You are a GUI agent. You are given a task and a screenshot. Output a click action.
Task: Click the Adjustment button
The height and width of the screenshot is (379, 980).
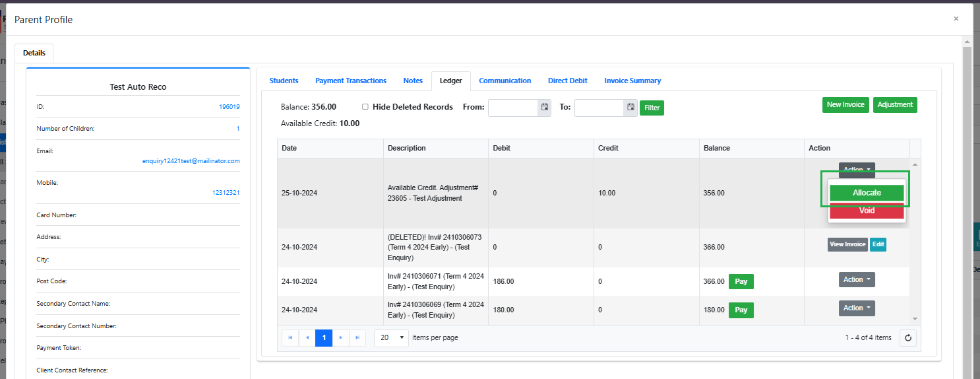point(895,105)
